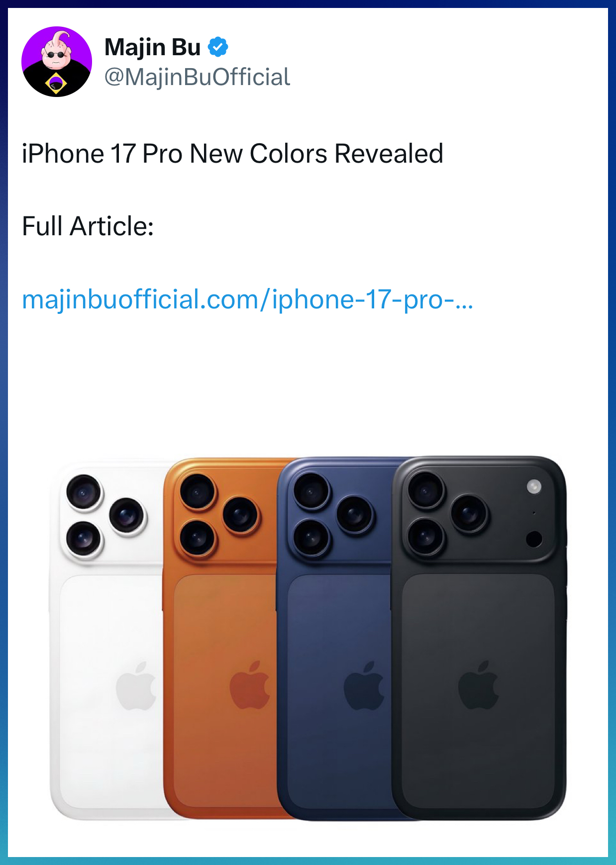This screenshot has width=616, height=865.
Task: Click the Majin Bu display name
Action: [153, 47]
